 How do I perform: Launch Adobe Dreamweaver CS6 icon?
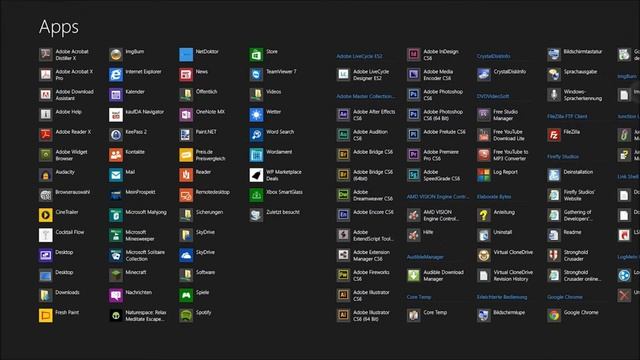tap(343, 195)
